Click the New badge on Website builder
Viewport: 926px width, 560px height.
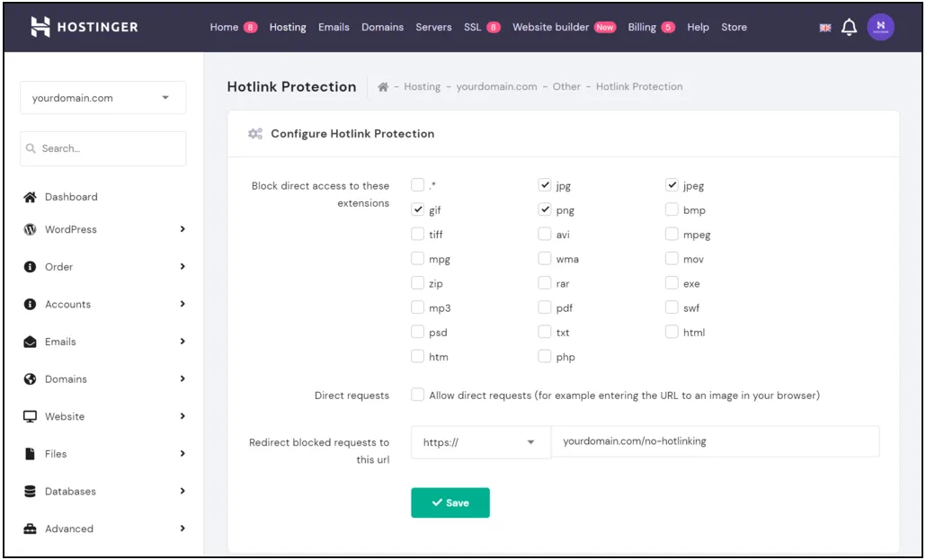(x=605, y=27)
